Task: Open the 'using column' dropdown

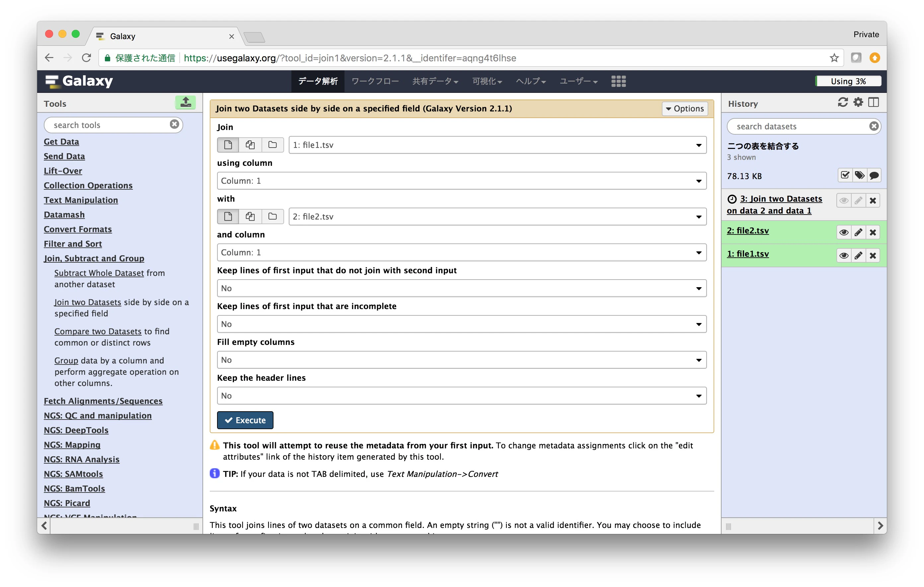Action: coord(462,181)
